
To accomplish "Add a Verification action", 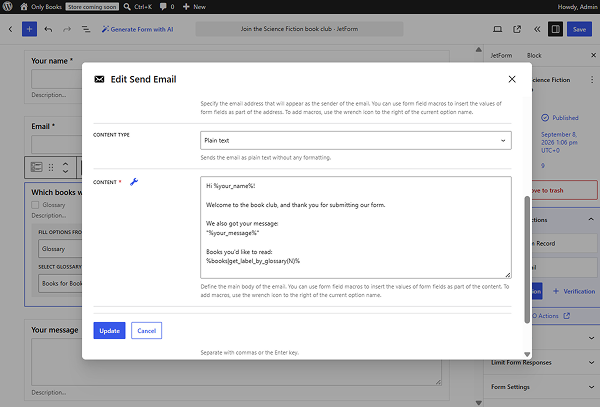I will pos(574,291).
